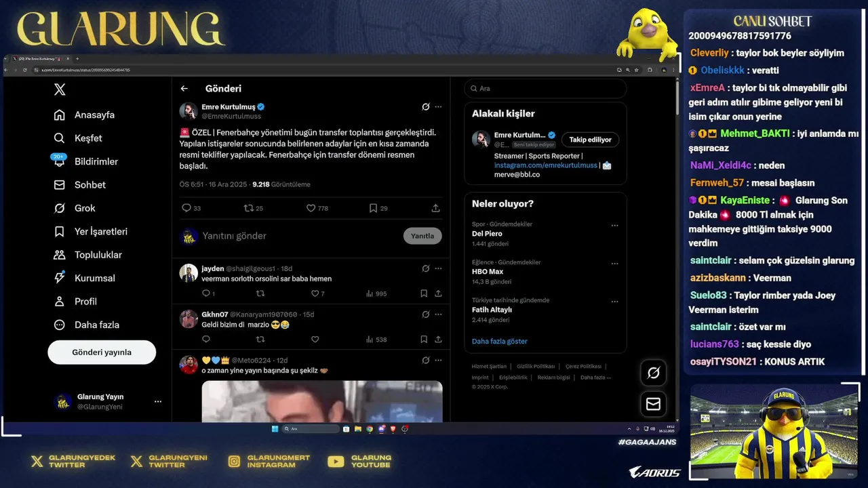Click Daha fazla göster link
868x488 pixels.
tap(499, 342)
